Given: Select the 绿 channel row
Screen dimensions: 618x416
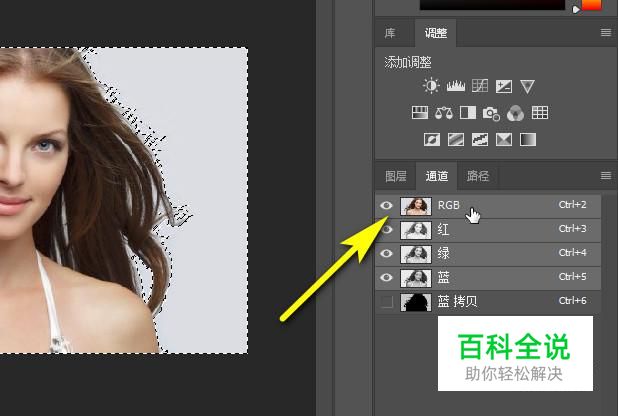Looking at the screenshot, I should [x=488, y=254].
